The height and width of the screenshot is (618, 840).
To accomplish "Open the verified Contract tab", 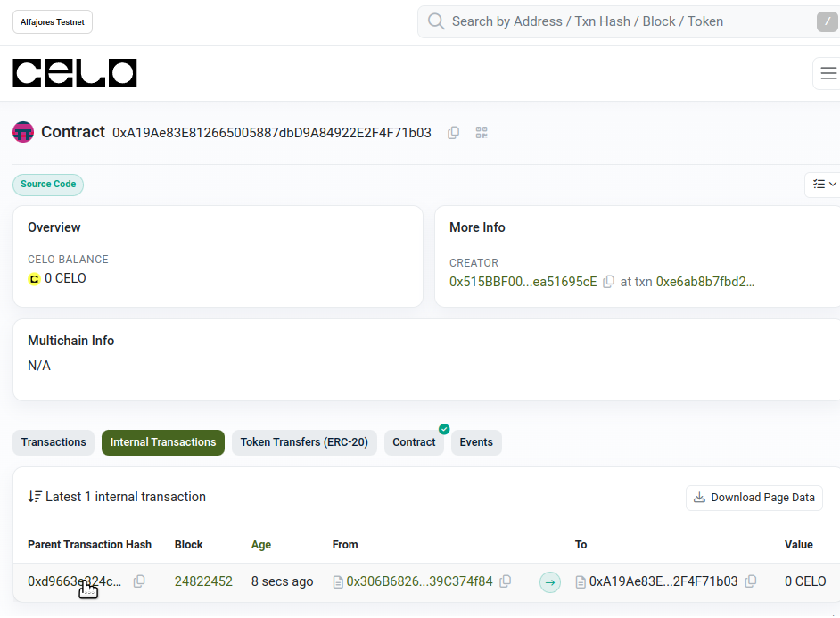I will pos(414,442).
